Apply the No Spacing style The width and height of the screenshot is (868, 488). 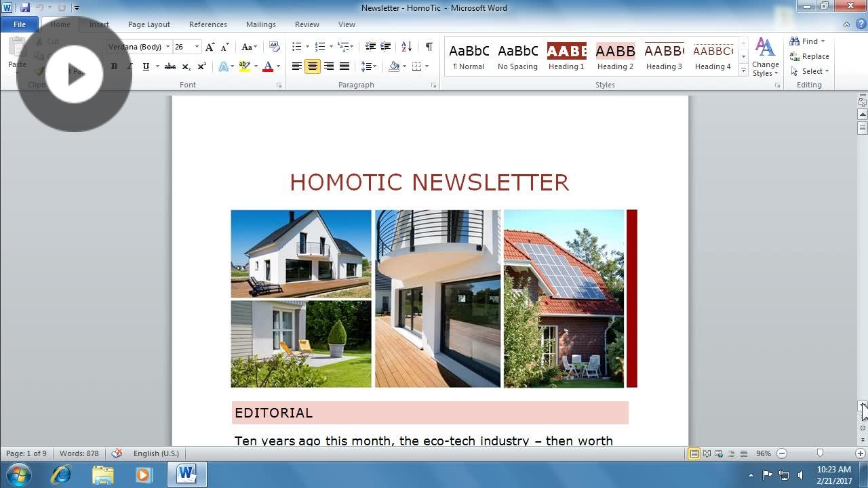[517, 56]
